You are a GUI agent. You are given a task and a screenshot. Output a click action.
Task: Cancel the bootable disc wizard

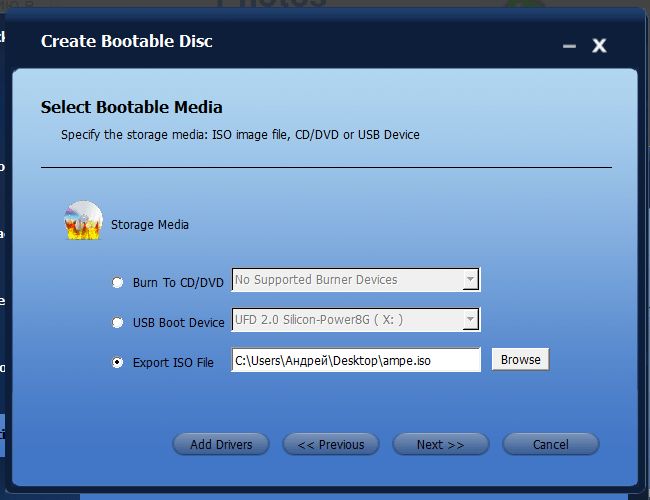(x=551, y=444)
